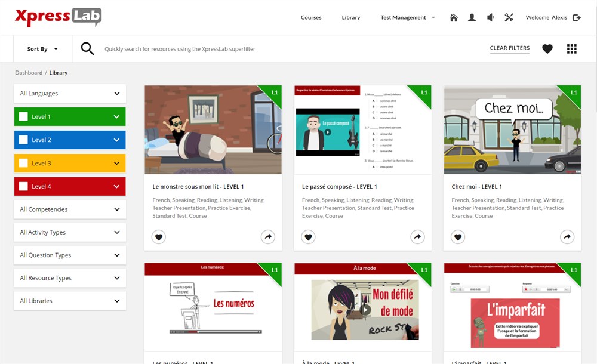The width and height of the screenshot is (597, 364).
Task: Share Le monstre sous mon lit card
Action: click(268, 237)
